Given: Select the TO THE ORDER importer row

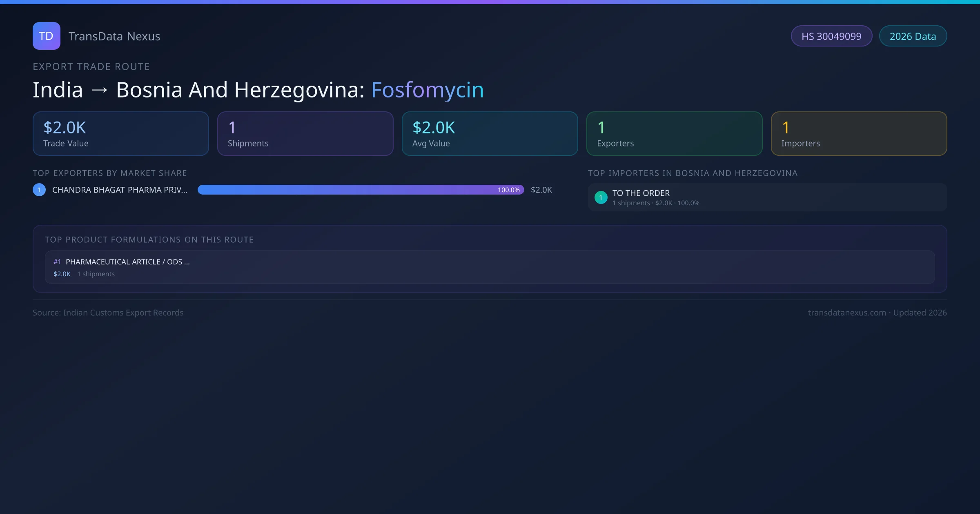Looking at the screenshot, I should coord(767,197).
